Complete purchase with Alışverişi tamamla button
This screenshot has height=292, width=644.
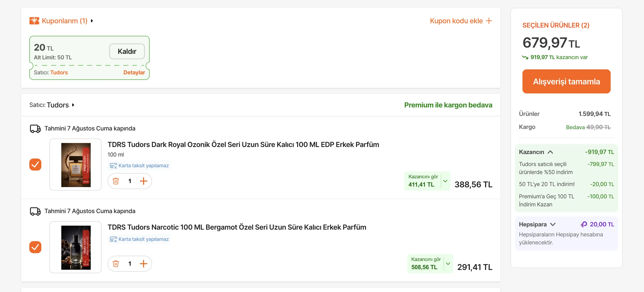pyautogui.click(x=566, y=81)
